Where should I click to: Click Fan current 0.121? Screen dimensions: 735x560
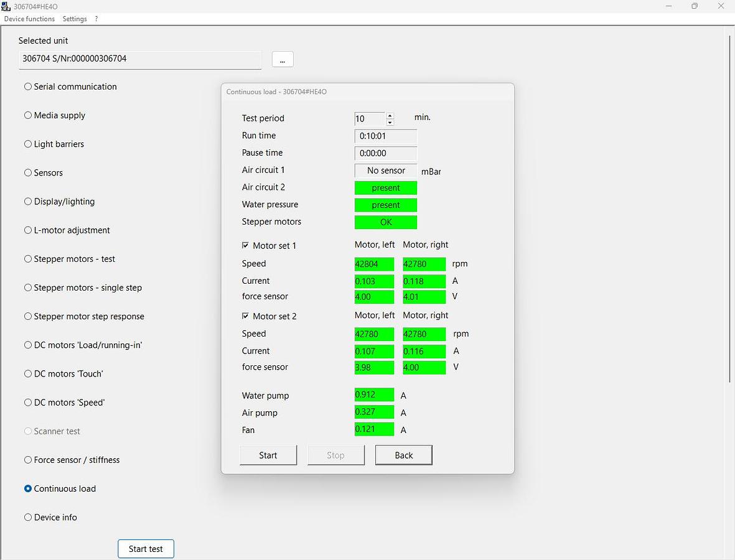(374, 429)
